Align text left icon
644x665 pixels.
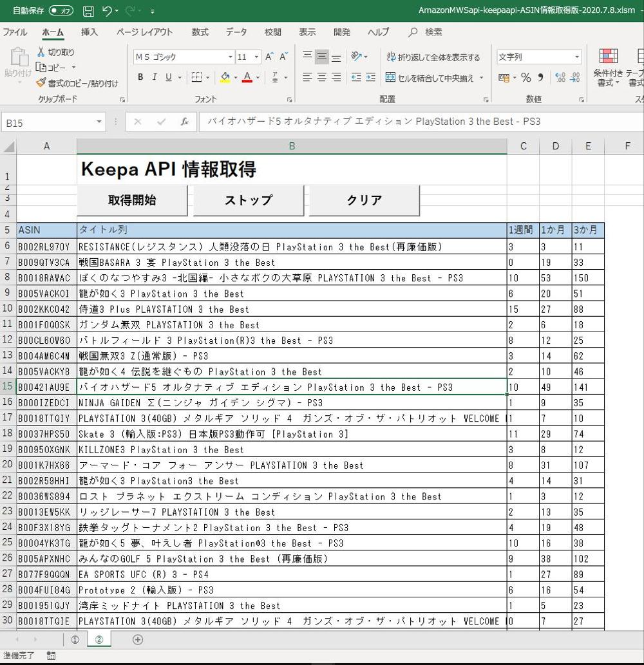308,77
